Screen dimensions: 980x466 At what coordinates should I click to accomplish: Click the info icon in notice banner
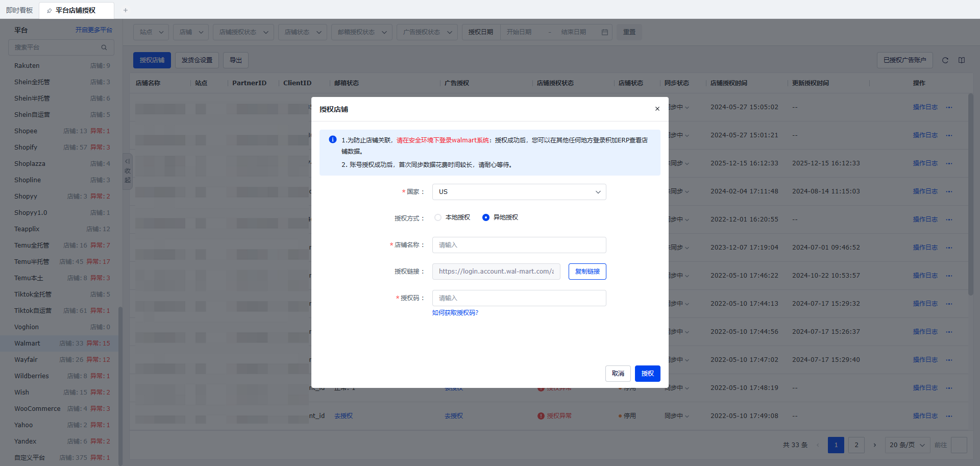[333, 139]
